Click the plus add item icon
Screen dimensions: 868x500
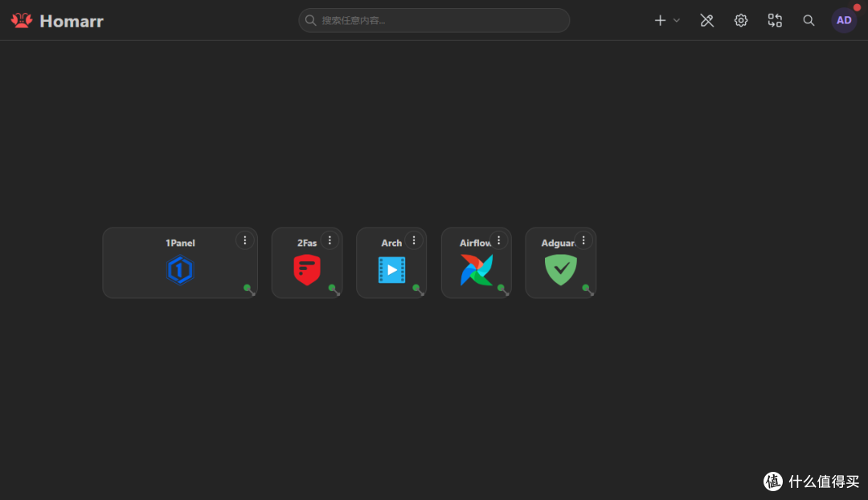(660, 20)
